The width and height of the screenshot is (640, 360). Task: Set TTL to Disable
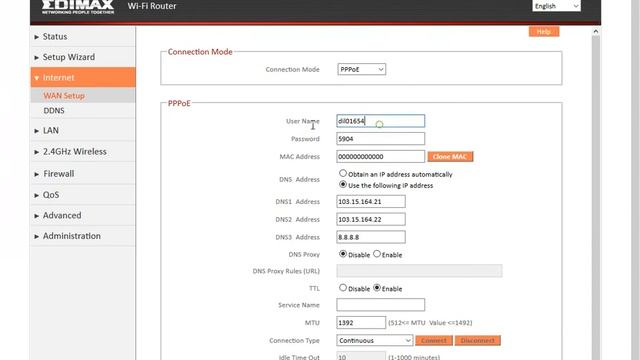[x=343, y=288]
